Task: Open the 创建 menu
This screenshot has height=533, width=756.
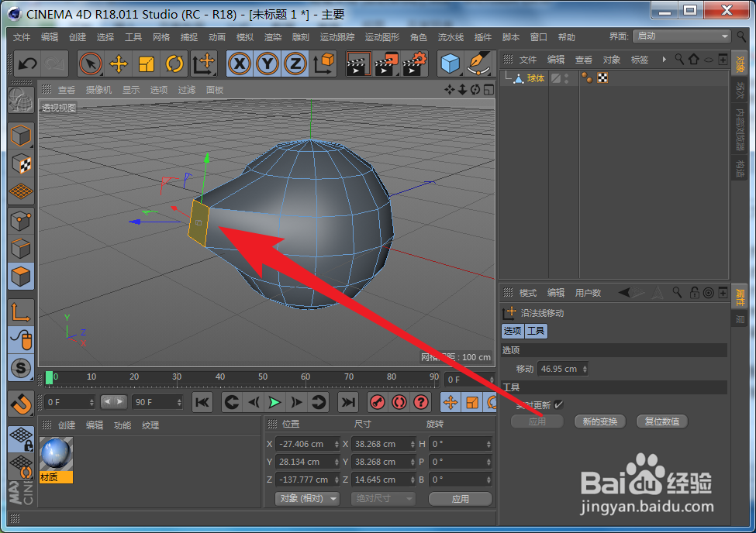Action: tap(77, 37)
